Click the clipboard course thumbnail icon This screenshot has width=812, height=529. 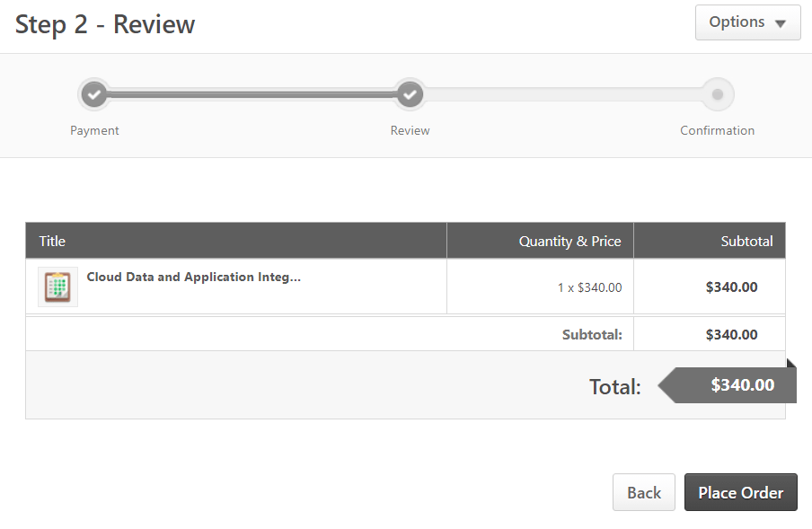coord(57,287)
